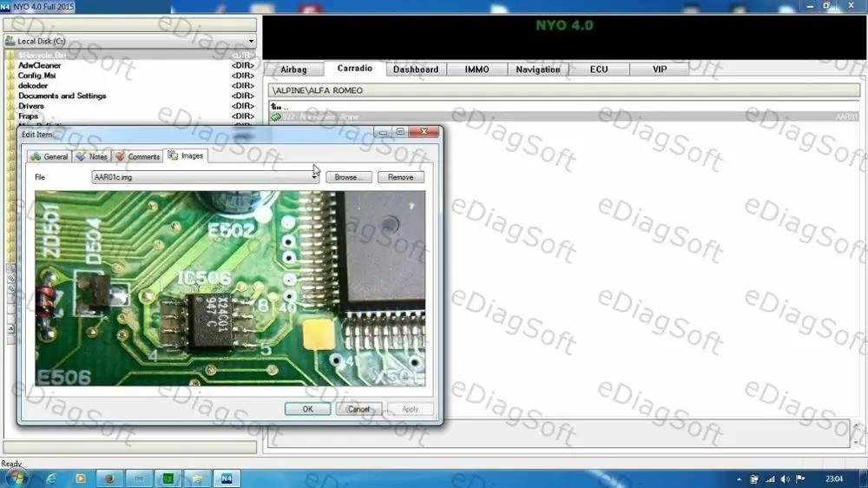868x488 pixels.
Task: Open the green application on the taskbar
Action: pos(168,478)
